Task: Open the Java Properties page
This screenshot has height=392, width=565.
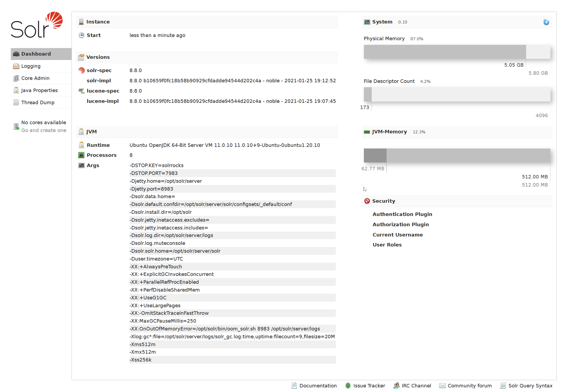Action: point(39,90)
